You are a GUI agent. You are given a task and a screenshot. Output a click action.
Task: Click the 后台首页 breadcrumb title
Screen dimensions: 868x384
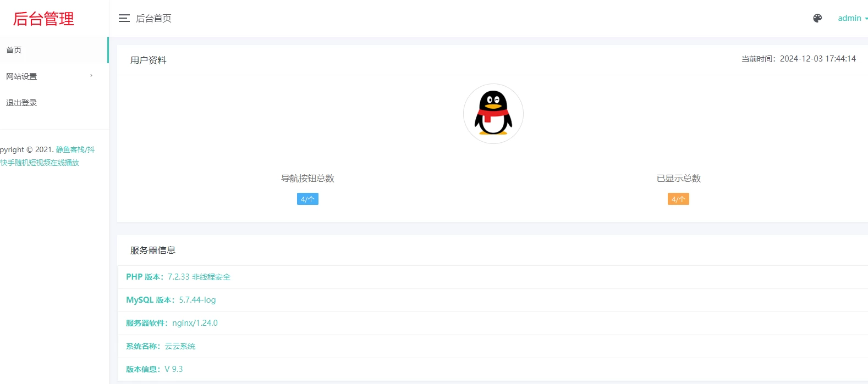[x=153, y=18]
